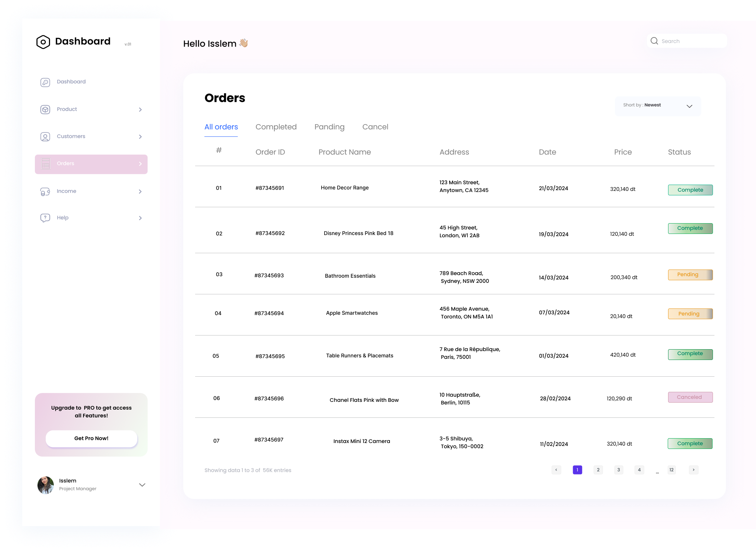Open Income using its money icon
Screen dimensions: 756x552
tap(45, 191)
